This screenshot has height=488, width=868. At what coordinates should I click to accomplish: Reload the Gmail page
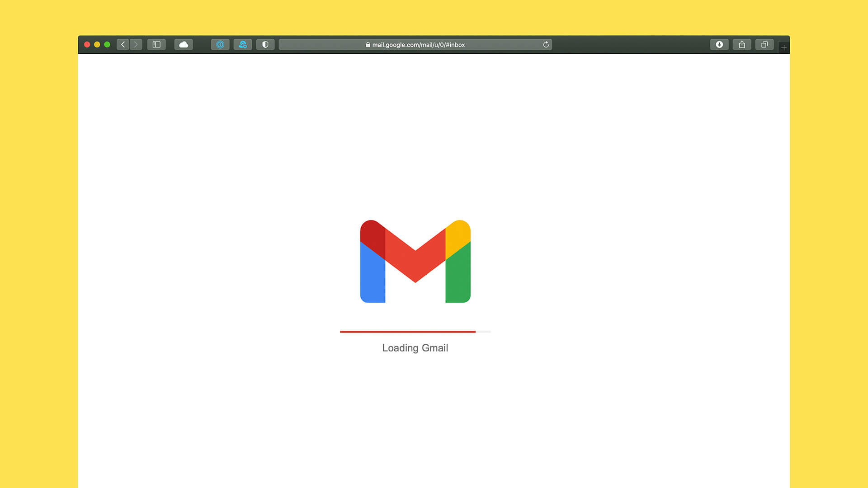click(x=546, y=44)
